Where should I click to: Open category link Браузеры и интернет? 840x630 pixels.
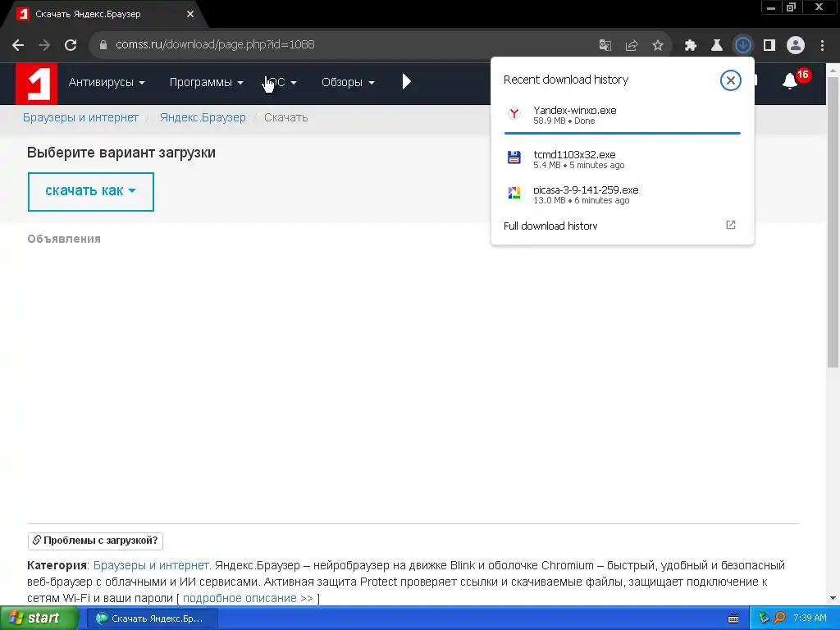(152, 565)
